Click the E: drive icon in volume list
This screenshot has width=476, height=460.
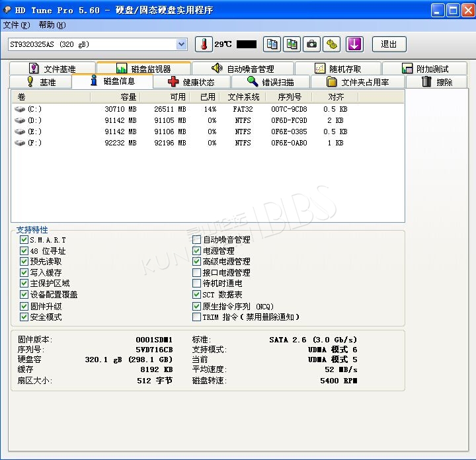tap(20, 132)
